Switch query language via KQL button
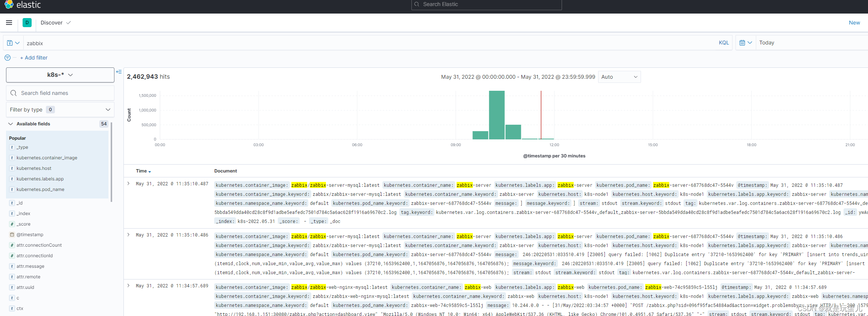 pyautogui.click(x=723, y=43)
